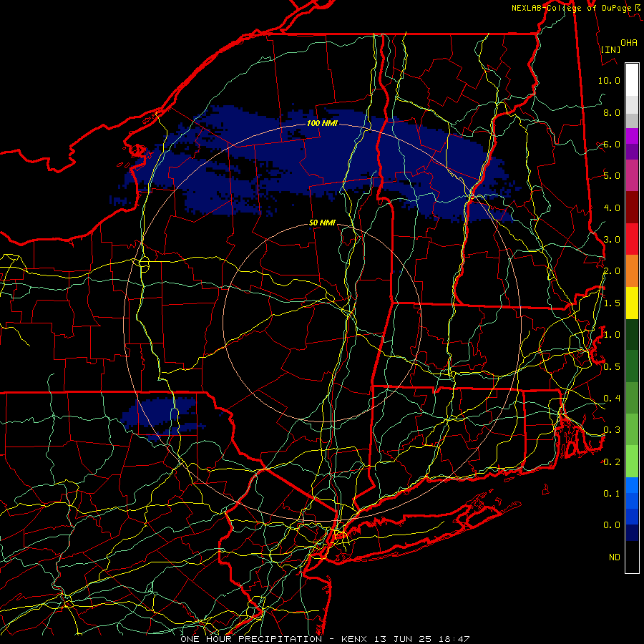Viewport: 644px width, 644px height.
Task: Click the 0.2 legend value
Action: pos(612,462)
